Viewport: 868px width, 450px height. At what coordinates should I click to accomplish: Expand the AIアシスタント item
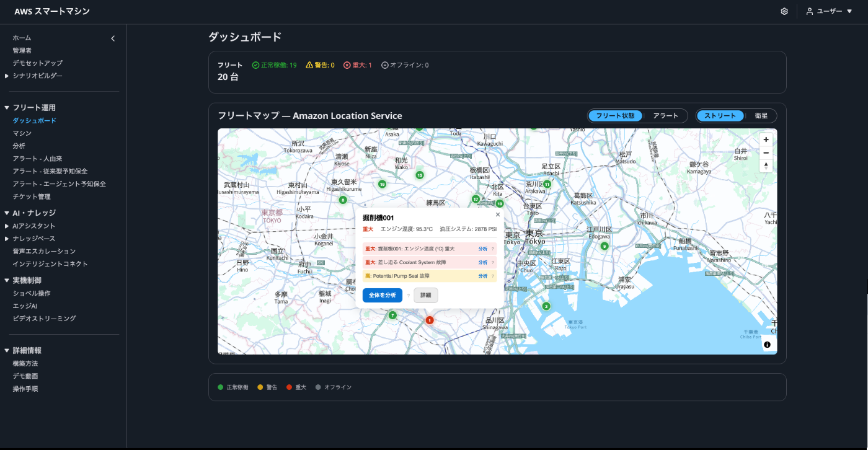click(x=7, y=226)
